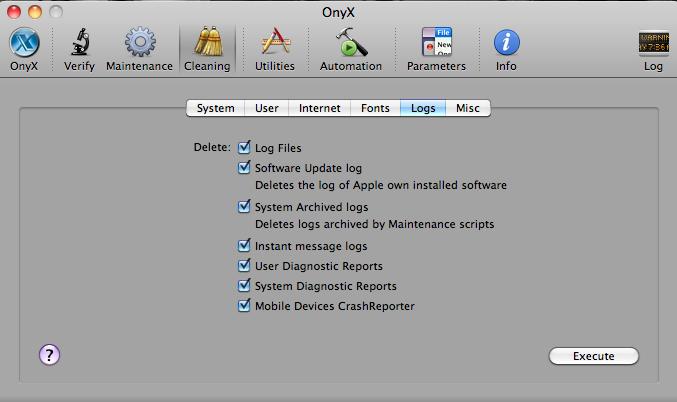This screenshot has width=677, height=402.
Task: Open the Internet tab
Action: (320, 108)
